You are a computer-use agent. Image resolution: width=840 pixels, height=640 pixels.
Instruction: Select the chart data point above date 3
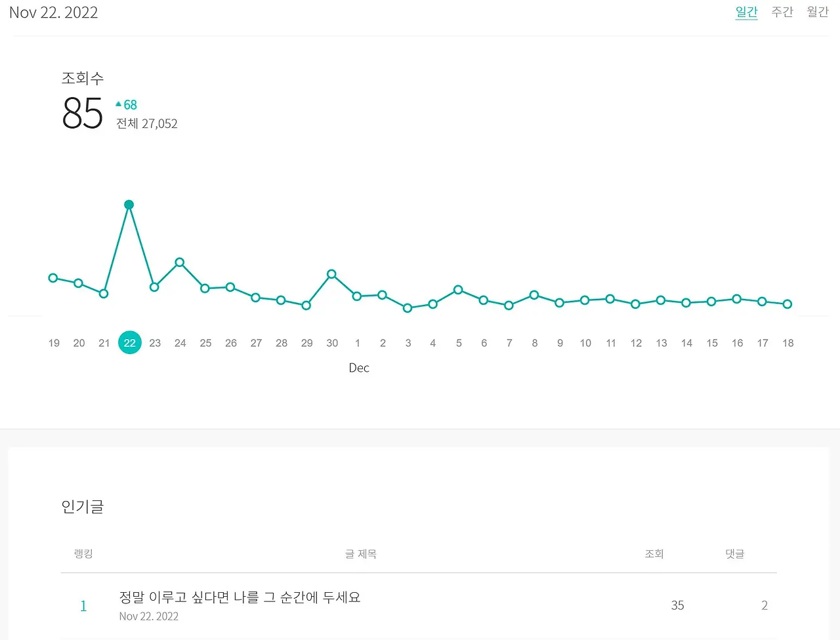click(x=408, y=308)
